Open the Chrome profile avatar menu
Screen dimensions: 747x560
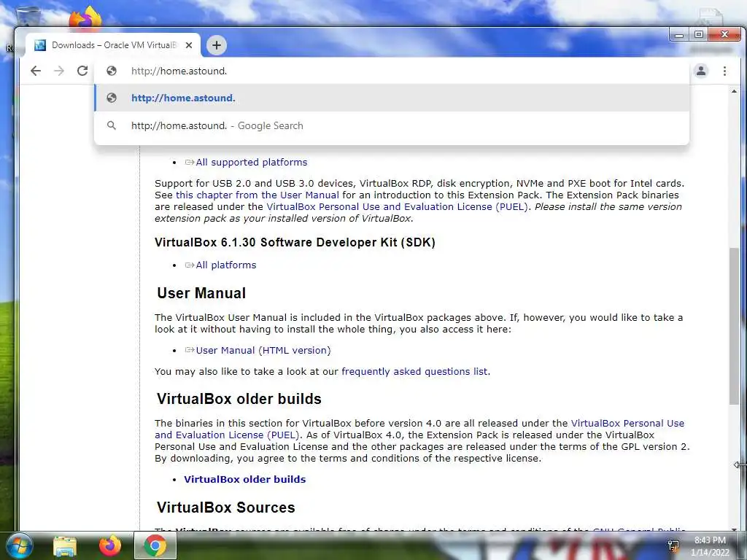pyautogui.click(x=701, y=71)
